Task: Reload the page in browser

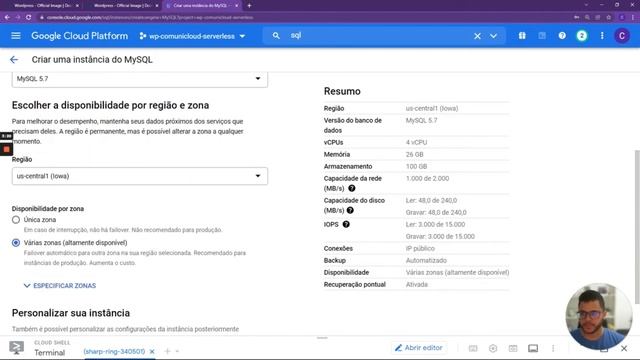Action: pos(29,18)
